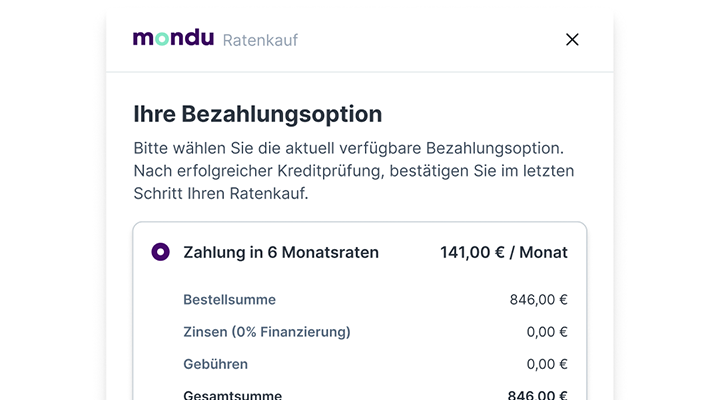This screenshot has width=720, height=400.
Task: Click the green o in mondu logo
Action: pos(162,39)
